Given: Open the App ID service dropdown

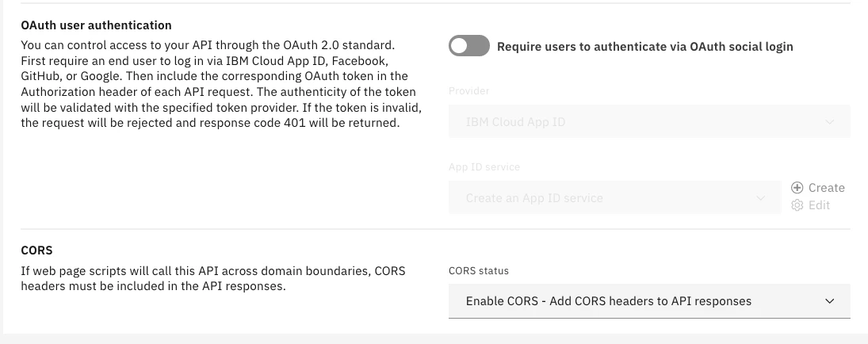Looking at the screenshot, I should tap(615, 197).
